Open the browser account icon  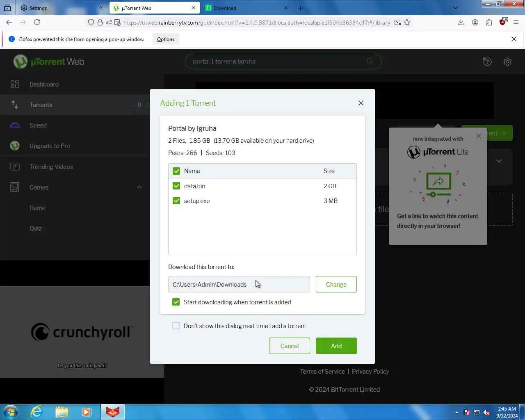pyautogui.click(x=475, y=22)
